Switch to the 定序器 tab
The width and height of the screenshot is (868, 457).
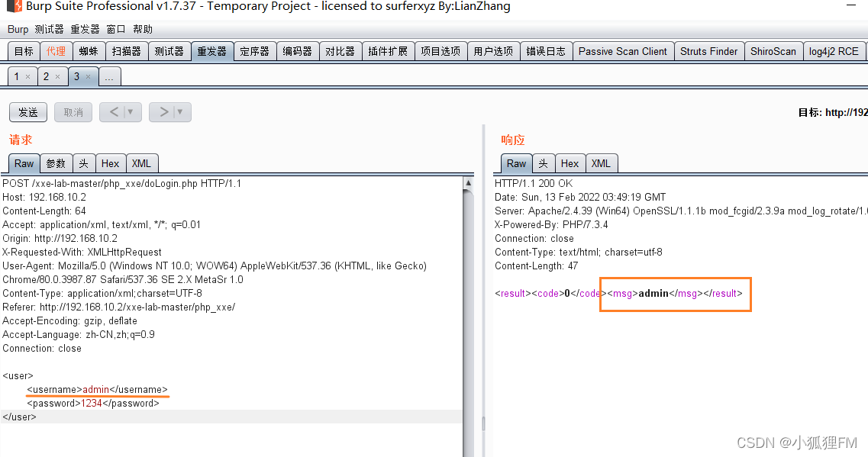[x=255, y=51]
